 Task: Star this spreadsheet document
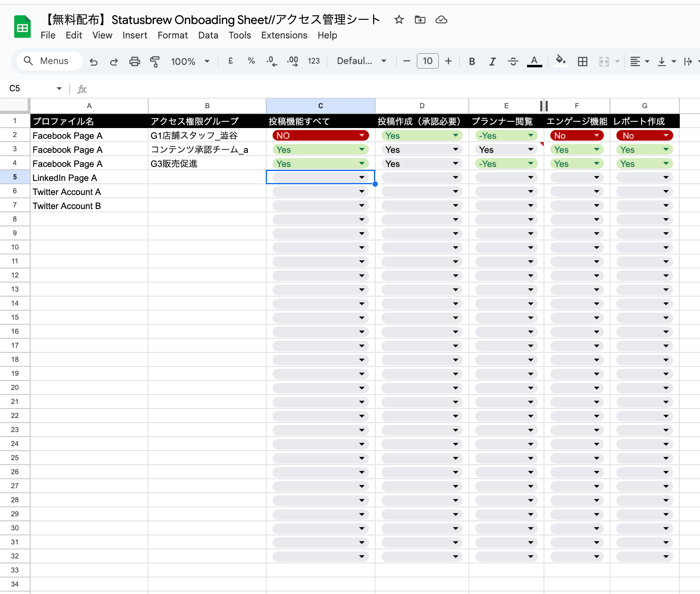tap(399, 20)
